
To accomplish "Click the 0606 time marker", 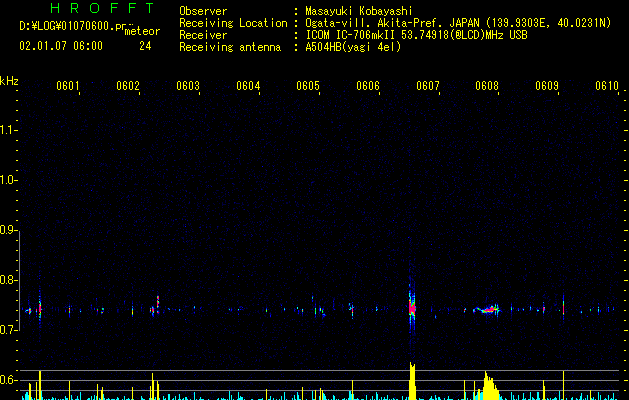I will 368,86.
